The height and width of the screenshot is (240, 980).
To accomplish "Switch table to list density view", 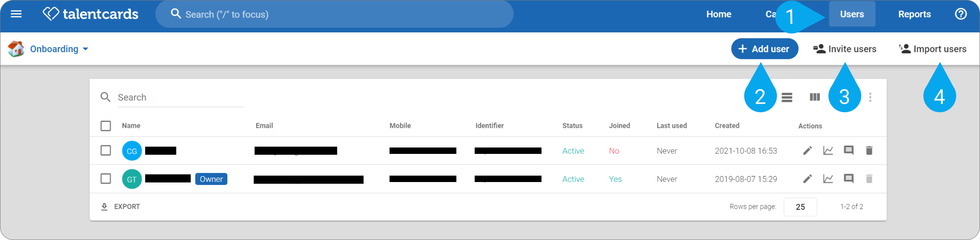I will [x=787, y=97].
